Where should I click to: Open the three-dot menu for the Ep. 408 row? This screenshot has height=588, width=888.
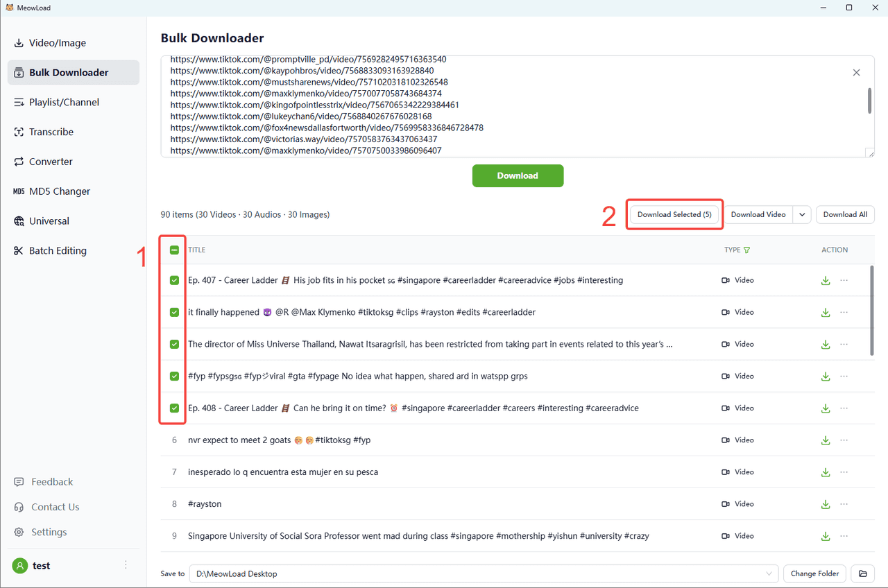pos(844,408)
